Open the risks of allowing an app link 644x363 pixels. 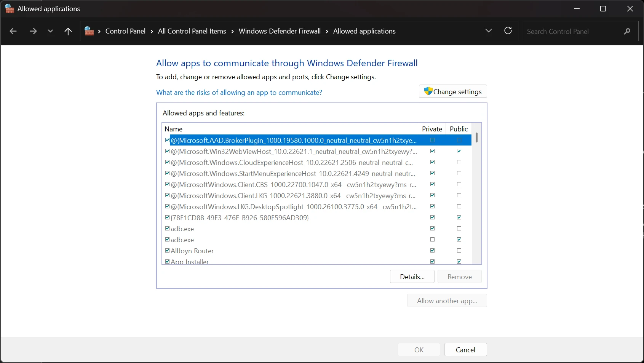tap(239, 93)
